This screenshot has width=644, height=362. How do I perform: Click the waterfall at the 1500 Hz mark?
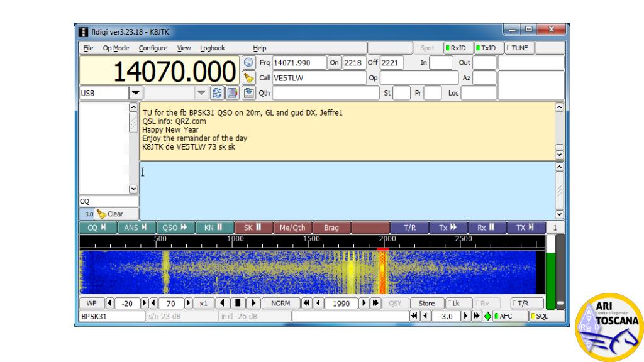(311, 271)
